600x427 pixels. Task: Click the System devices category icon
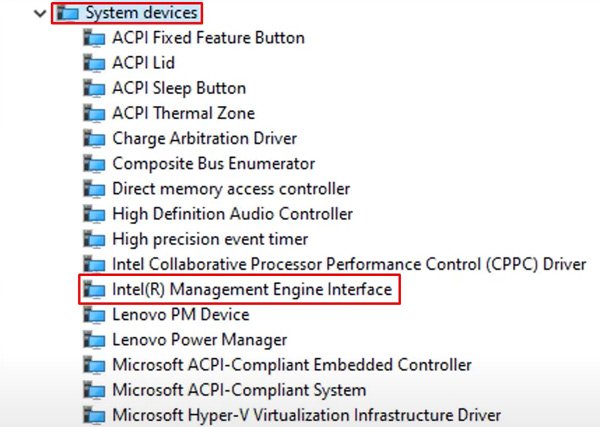(x=67, y=13)
